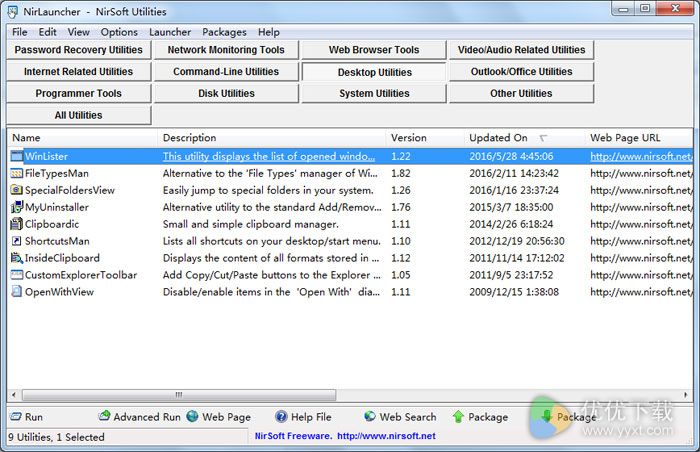The image size is (700, 452).
Task: Click the version cell '1.05'
Action: (x=400, y=275)
